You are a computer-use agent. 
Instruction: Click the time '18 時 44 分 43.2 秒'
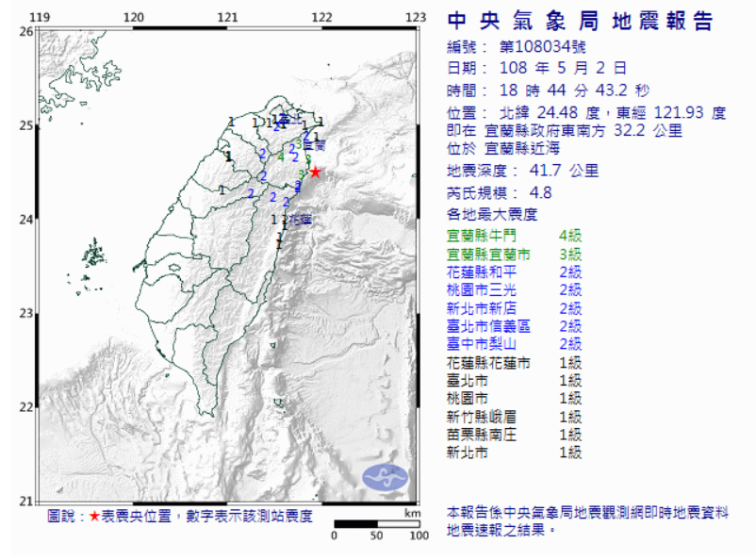(x=574, y=91)
